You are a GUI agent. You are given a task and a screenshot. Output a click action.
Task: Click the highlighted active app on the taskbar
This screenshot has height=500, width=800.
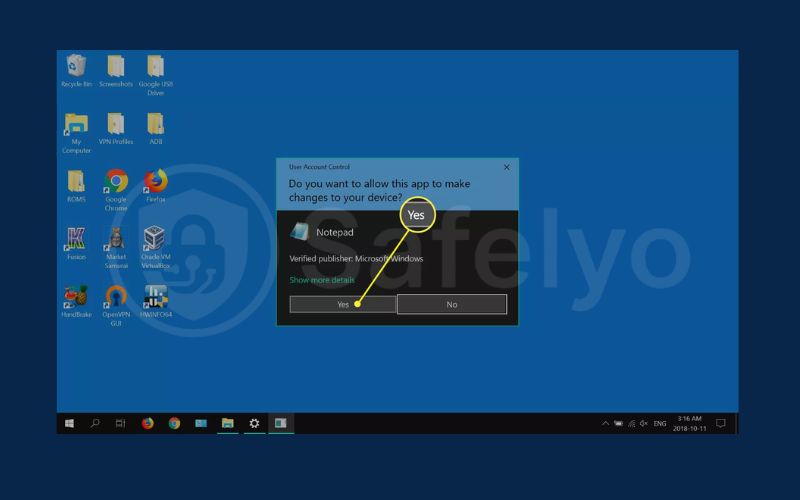click(x=281, y=423)
